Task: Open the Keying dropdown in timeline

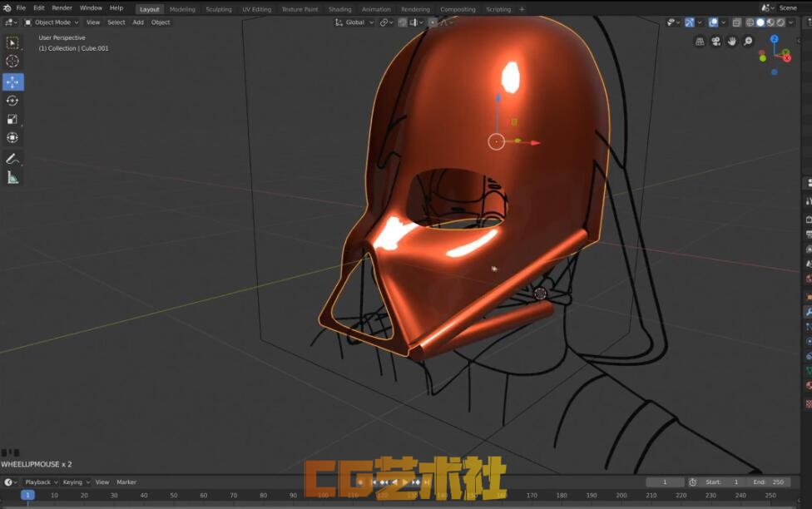Action: [x=77, y=482]
